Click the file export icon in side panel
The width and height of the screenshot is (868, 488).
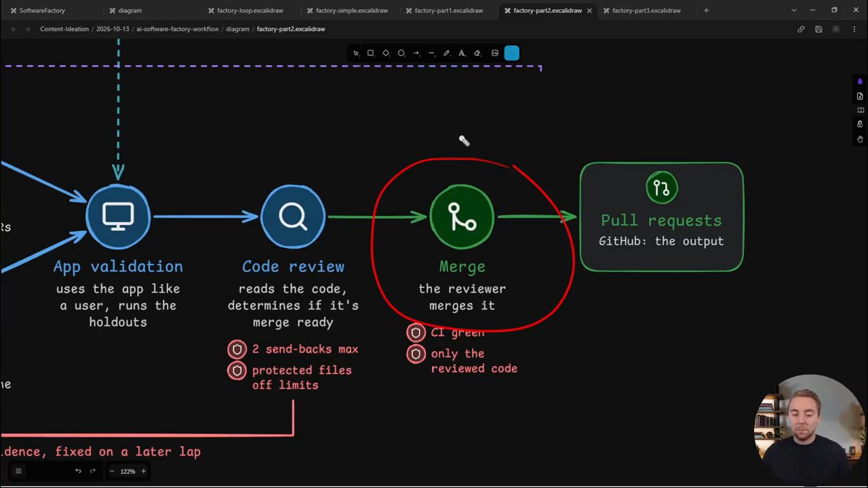[860, 96]
